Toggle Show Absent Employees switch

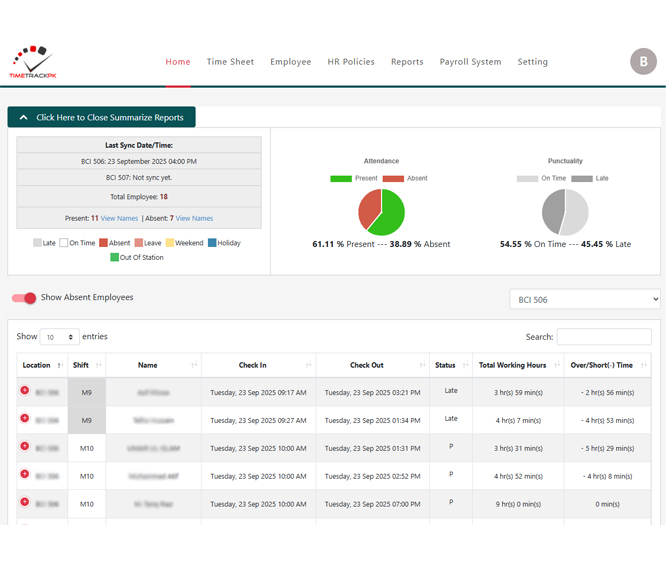24,298
